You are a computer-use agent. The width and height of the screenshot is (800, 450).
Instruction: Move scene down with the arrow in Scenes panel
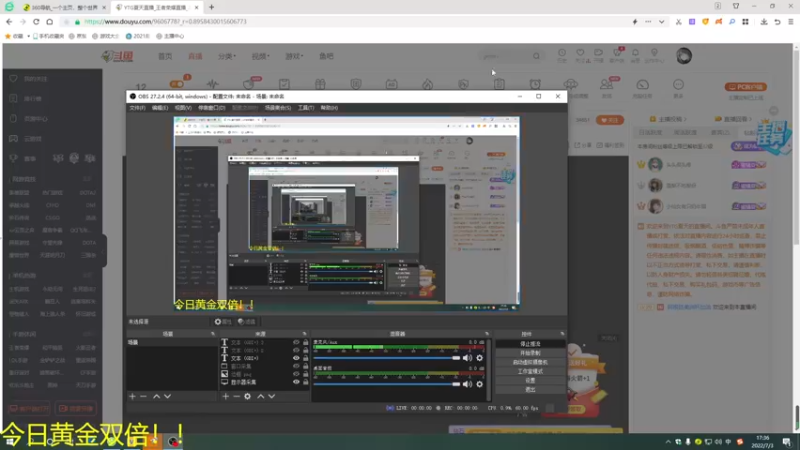(167, 396)
